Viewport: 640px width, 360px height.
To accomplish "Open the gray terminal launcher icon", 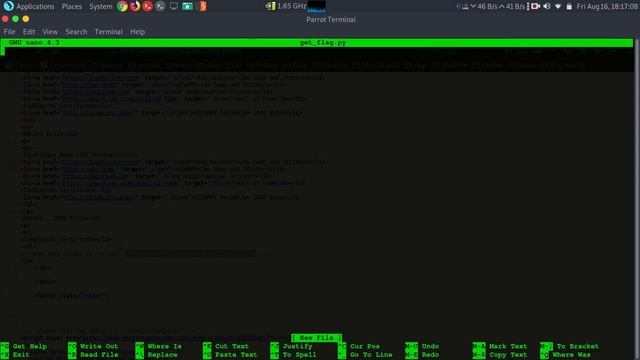I will click(160, 6).
